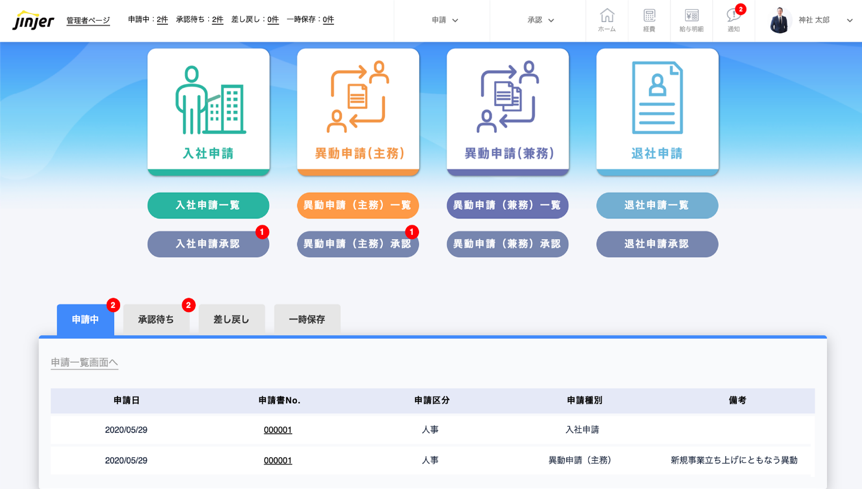Select the 異動申請(主務) type cell
Screen dimensions: 862x489
tap(580, 460)
